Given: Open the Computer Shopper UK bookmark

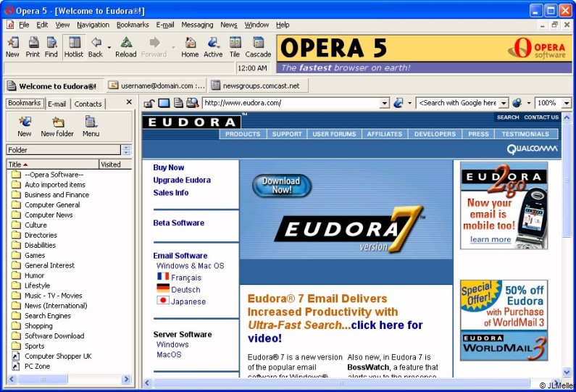Looking at the screenshot, I should pyautogui.click(x=58, y=356).
